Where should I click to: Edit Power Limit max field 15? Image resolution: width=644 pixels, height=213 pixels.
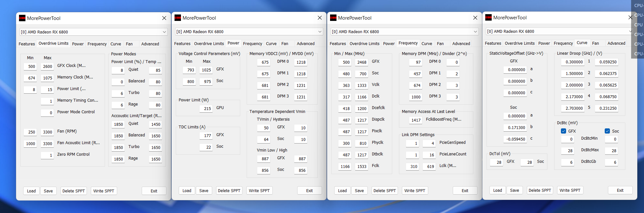click(x=47, y=89)
